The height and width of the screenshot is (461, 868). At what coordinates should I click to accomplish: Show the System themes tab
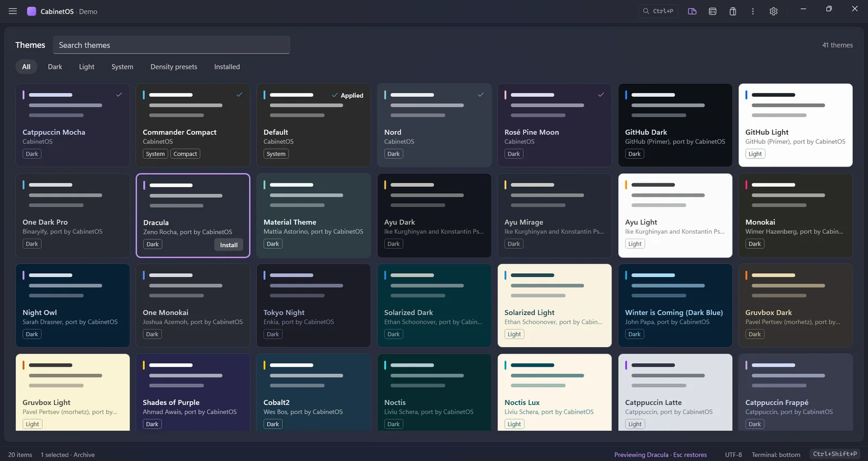tap(122, 67)
